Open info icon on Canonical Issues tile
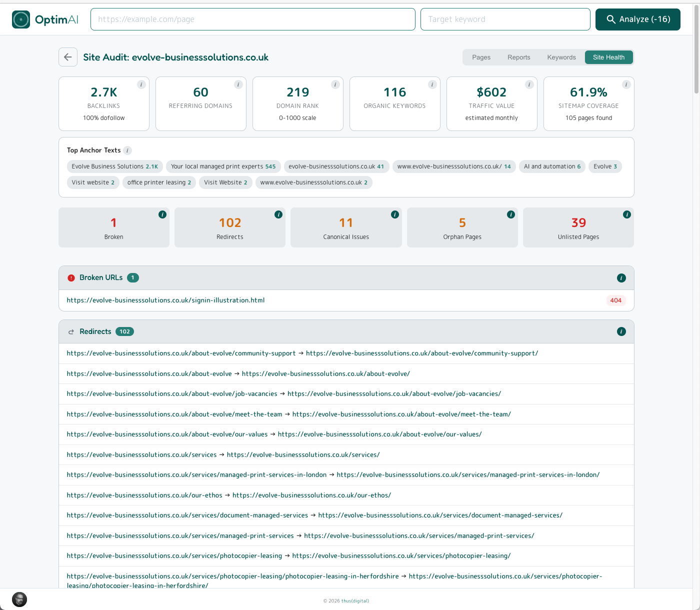The image size is (700, 610). click(395, 214)
